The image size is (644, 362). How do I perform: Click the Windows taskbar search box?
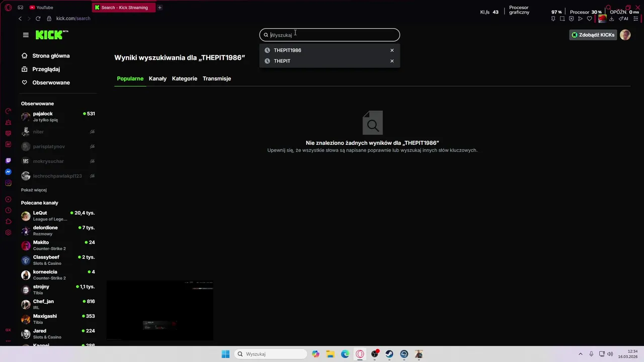271,354
